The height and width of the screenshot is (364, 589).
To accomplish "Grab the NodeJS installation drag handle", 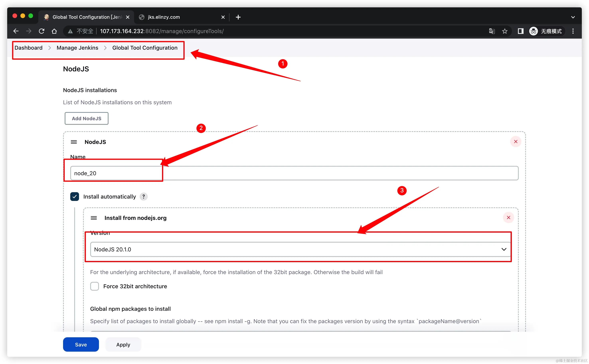I will (x=74, y=142).
